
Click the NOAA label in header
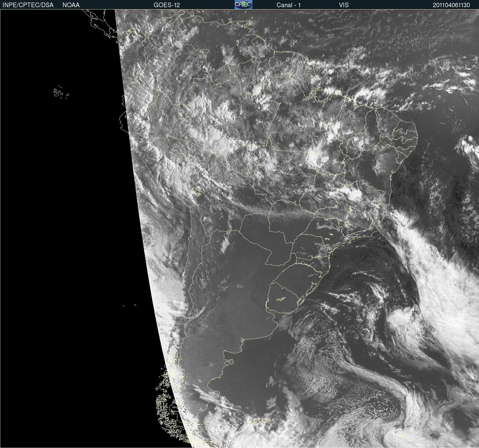coord(71,5)
